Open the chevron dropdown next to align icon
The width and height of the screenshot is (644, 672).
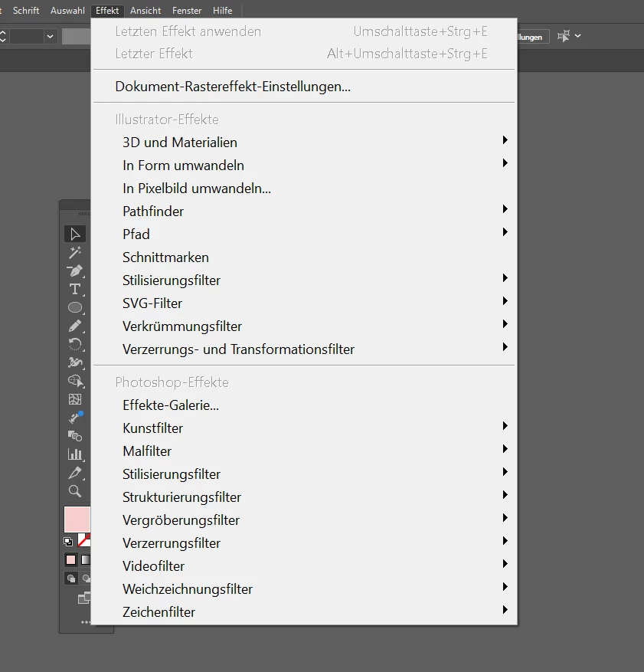577,36
